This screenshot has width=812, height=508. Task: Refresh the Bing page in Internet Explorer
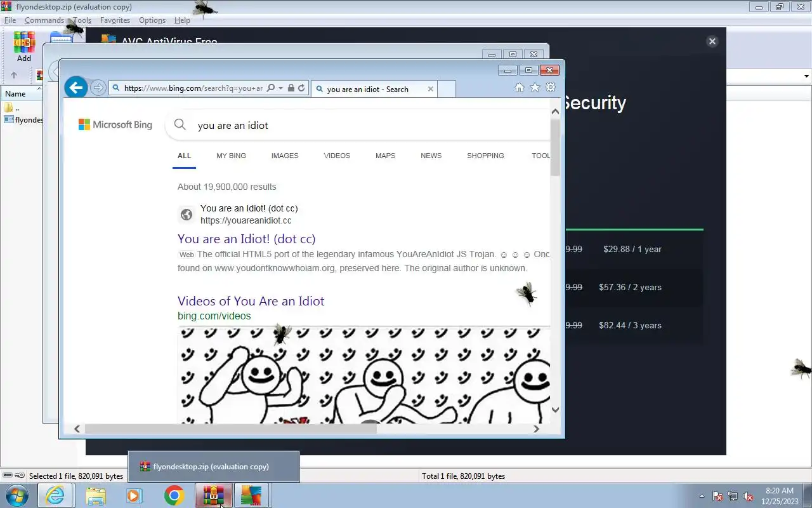coord(301,88)
